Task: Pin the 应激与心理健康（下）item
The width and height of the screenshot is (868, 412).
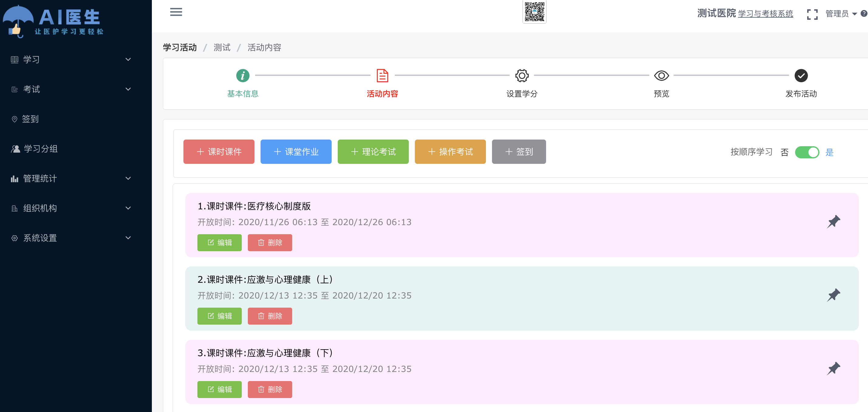Action: (834, 369)
